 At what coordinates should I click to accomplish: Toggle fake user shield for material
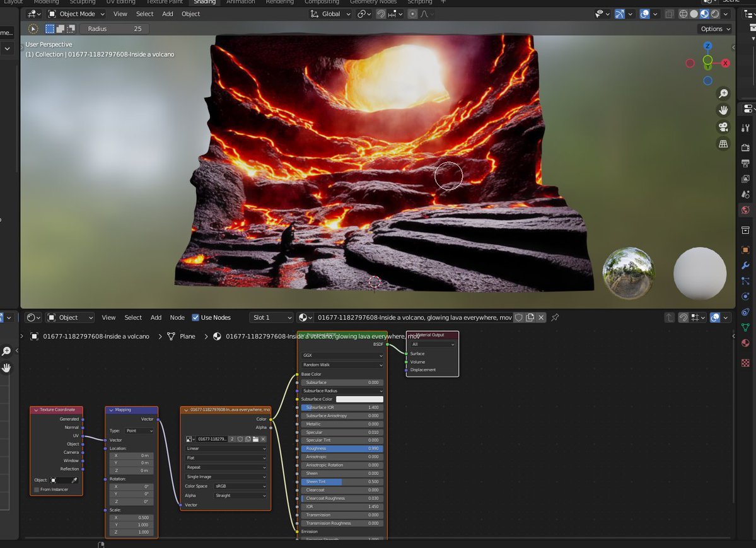click(519, 317)
